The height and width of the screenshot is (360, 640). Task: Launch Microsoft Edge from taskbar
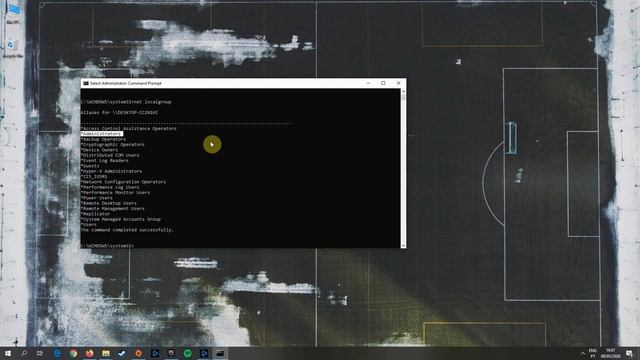[57, 353]
